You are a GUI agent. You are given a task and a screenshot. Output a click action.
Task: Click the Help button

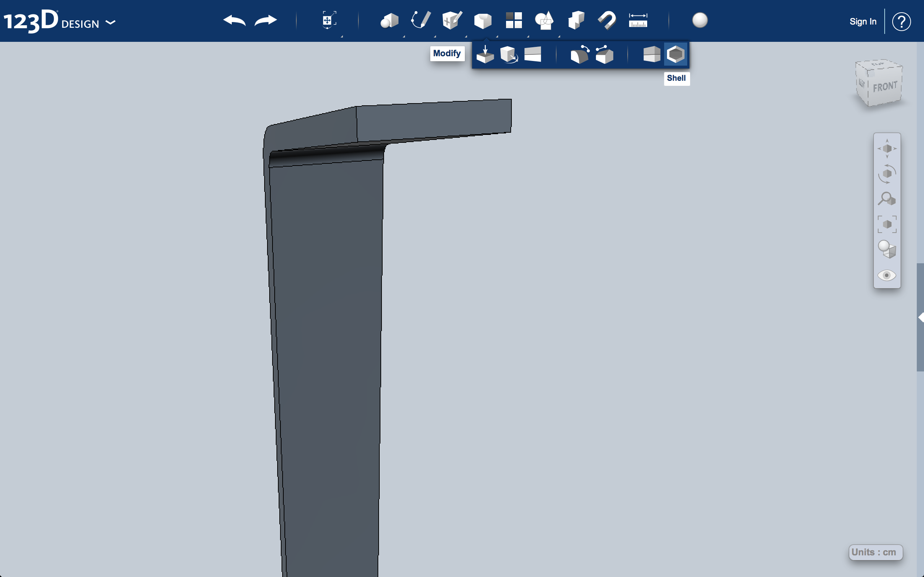pyautogui.click(x=902, y=21)
